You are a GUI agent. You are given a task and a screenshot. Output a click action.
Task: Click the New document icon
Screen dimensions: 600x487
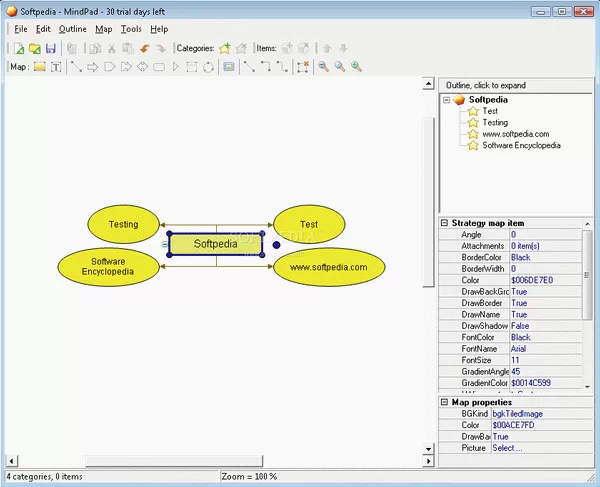coord(19,48)
